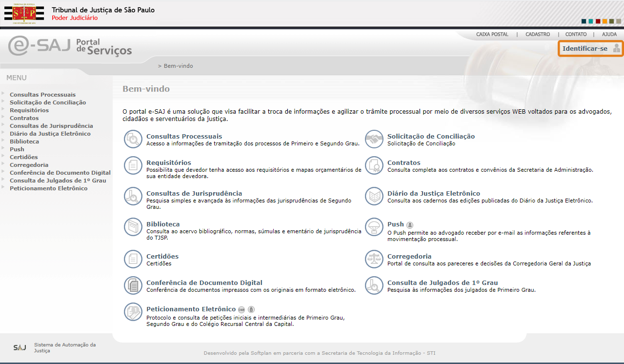
Task: Click 'Pesquisa às informações dos julgados' description
Action: pyautogui.click(x=462, y=290)
